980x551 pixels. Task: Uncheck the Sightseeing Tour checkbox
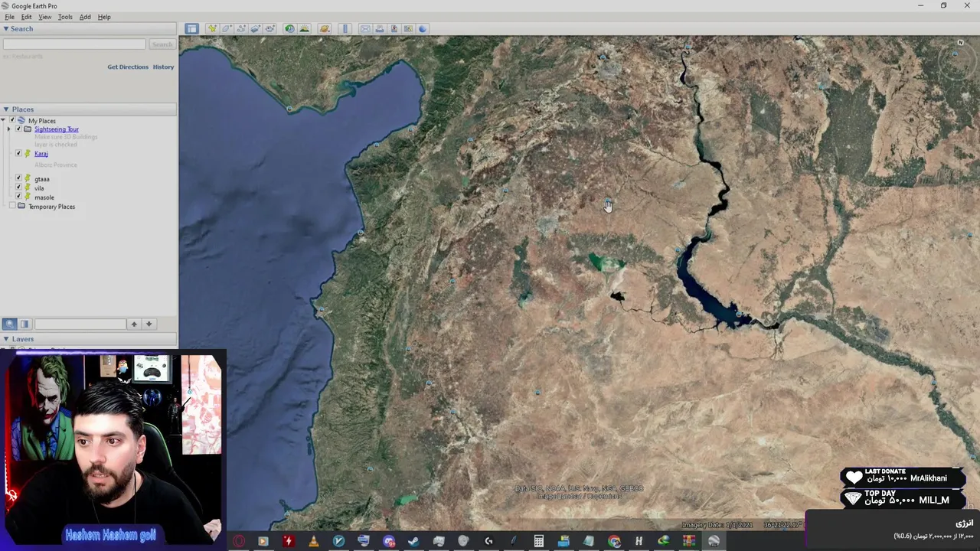18,129
